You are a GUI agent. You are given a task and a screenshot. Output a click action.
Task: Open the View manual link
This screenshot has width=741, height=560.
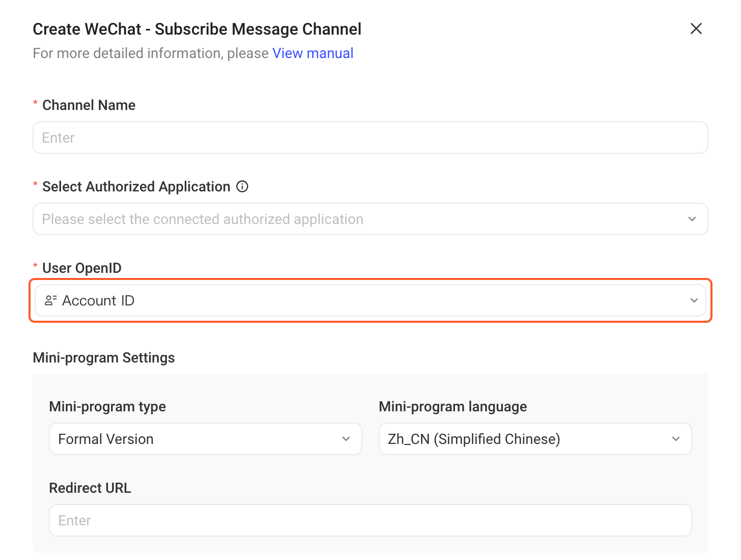pyautogui.click(x=313, y=53)
